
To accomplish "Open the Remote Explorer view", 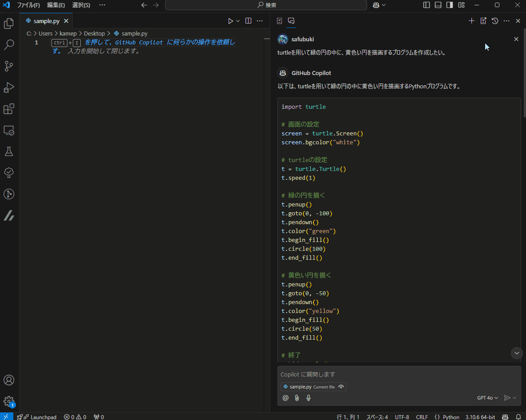I will point(9,131).
